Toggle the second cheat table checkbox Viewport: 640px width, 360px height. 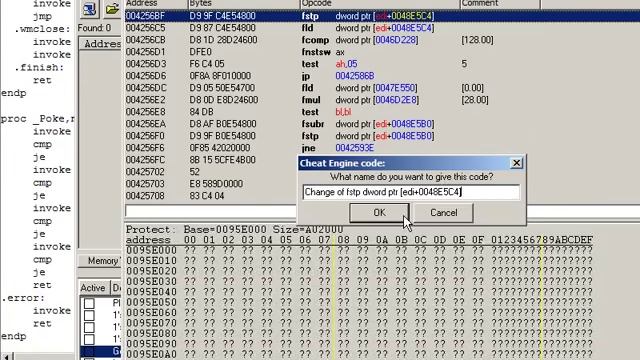click(89, 315)
